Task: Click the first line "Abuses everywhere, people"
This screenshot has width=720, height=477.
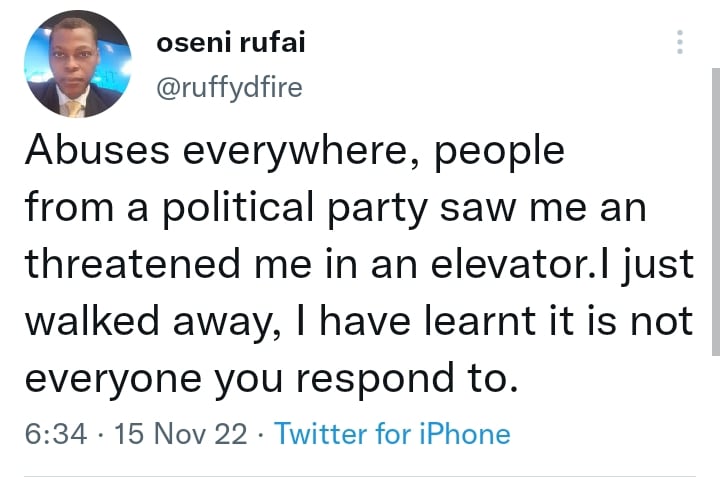Action: point(294,153)
